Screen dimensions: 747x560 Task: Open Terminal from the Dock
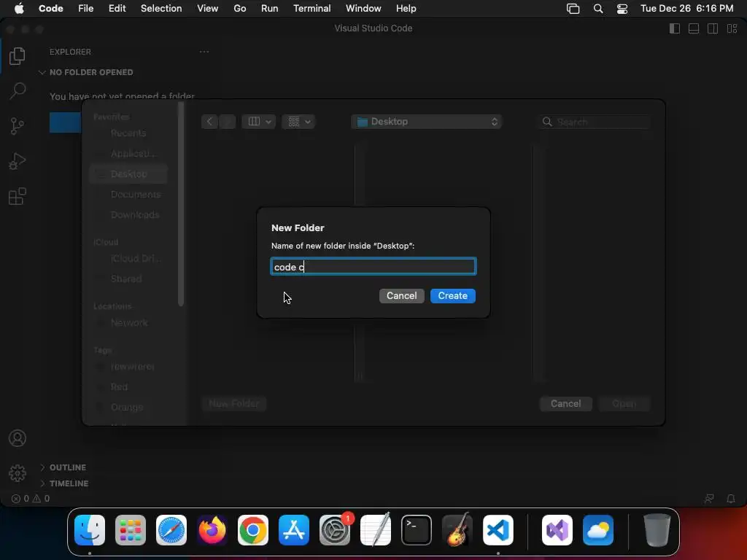click(417, 530)
